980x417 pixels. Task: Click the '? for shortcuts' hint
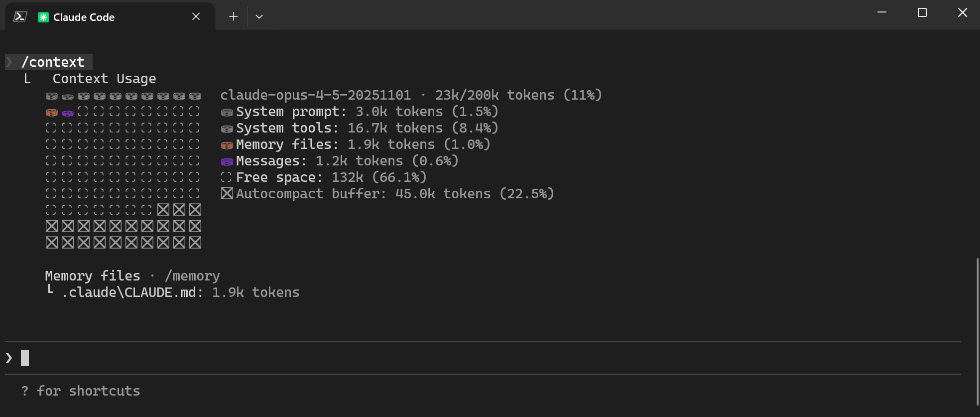click(x=81, y=391)
